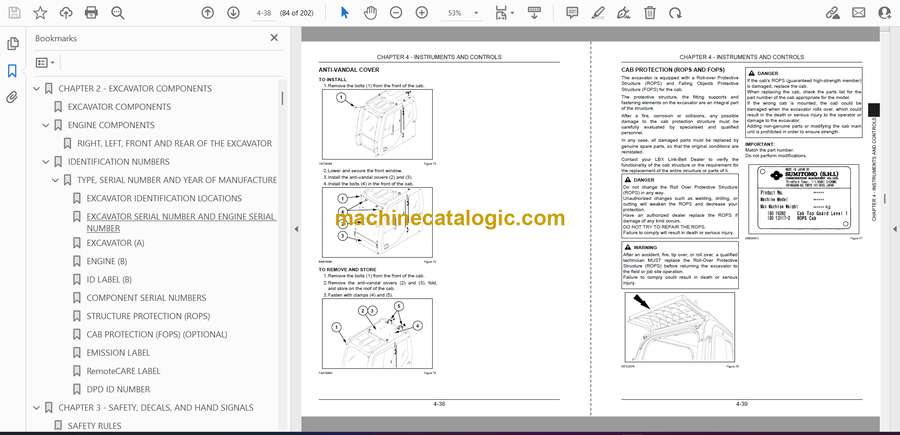Viewport: 900px width, 435px height.
Task: Open the EXCAVATOR (A) bookmark
Action: coord(115,243)
